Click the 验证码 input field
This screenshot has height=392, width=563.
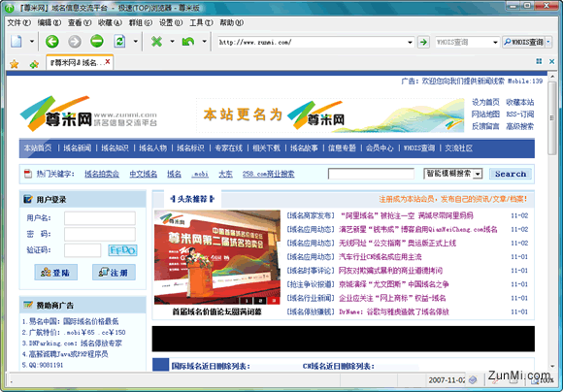83,250
